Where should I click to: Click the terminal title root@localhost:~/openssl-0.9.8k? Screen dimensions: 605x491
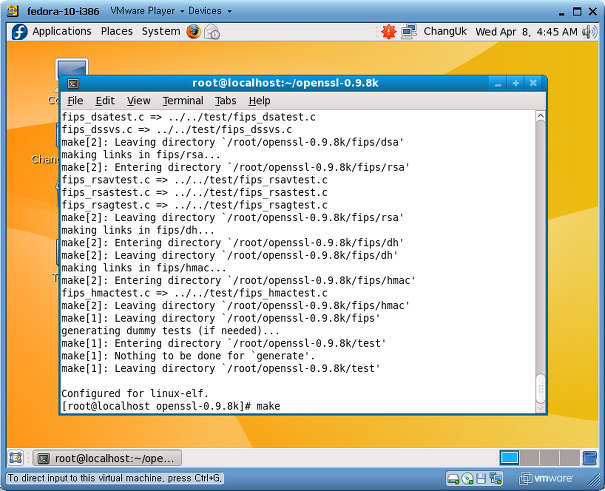285,83
